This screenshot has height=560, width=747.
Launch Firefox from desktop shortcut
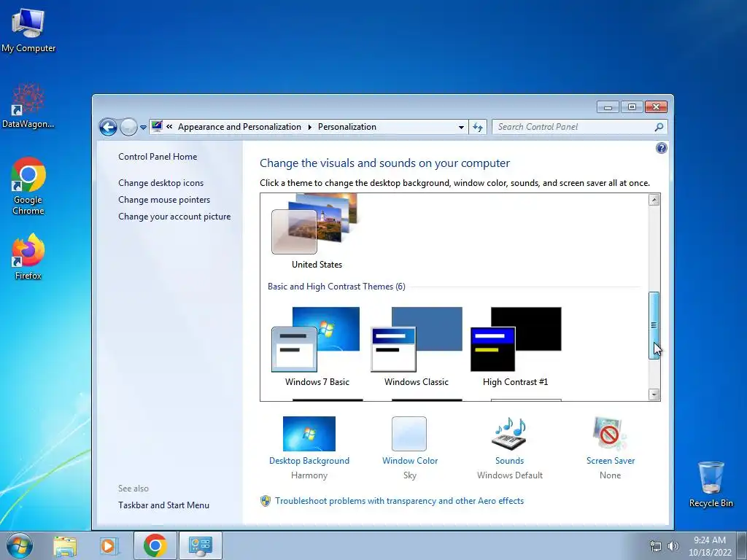pyautogui.click(x=28, y=256)
